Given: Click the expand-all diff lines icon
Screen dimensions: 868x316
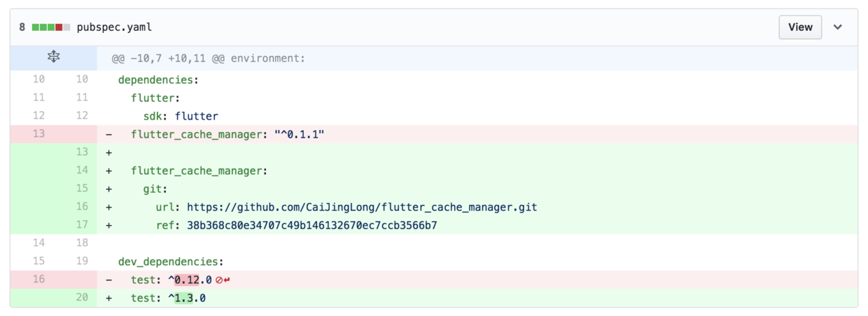Looking at the screenshot, I should (53, 57).
